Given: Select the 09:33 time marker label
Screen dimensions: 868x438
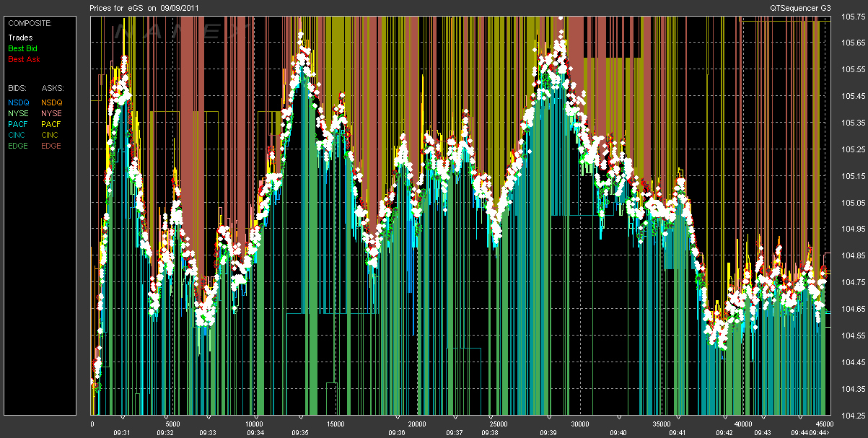Looking at the screenshot, I should 208,432.
